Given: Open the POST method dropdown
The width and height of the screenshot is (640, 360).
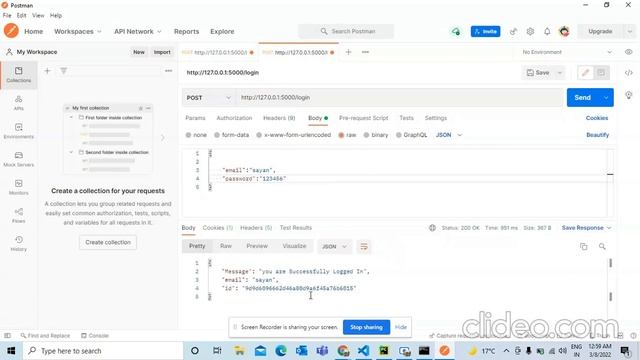Looking at the screenshot, I should coord(208,98).
